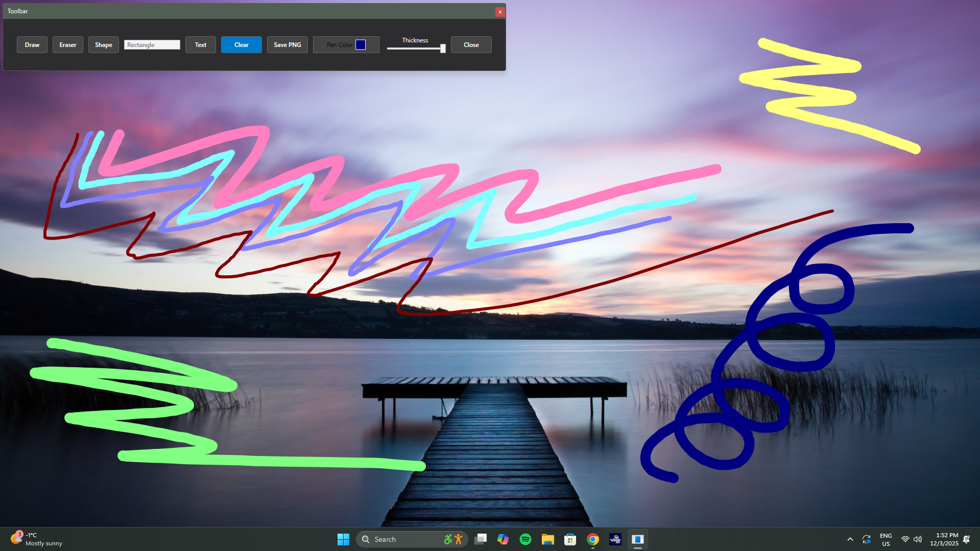Screen dimensions: 980x551
Task: Click the Close button in the toolbar
Action: pos(471,45)
